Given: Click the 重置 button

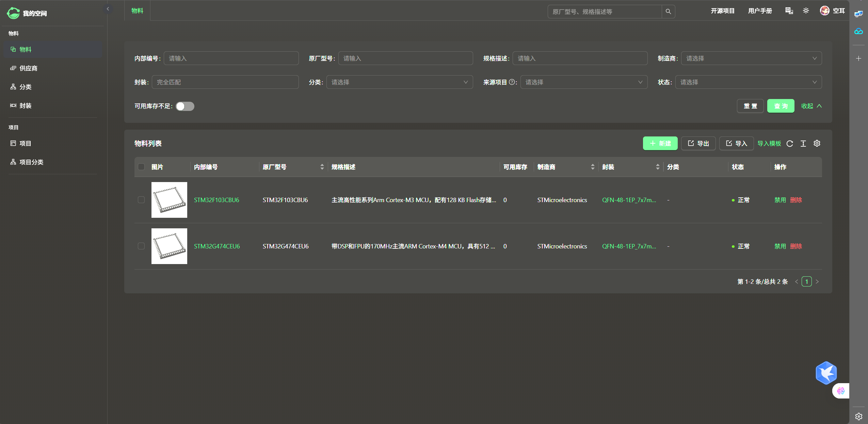Looking at the screenshot, I should click(x=750, y=106).
